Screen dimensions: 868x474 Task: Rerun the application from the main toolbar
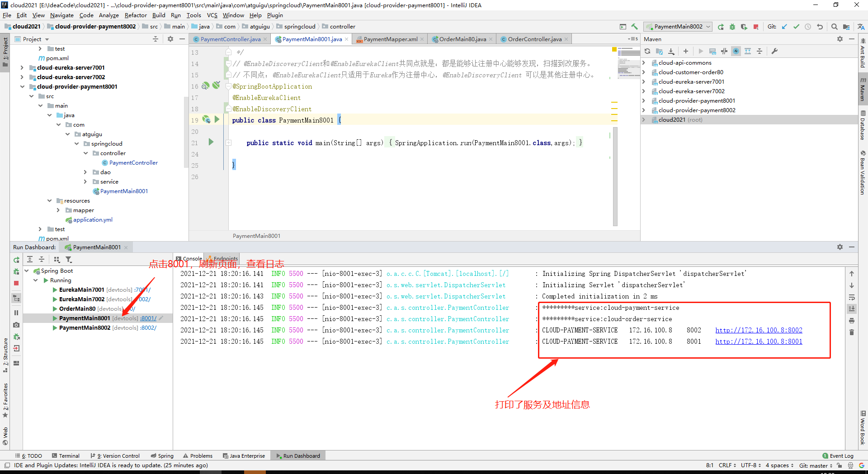pos(721,27)
